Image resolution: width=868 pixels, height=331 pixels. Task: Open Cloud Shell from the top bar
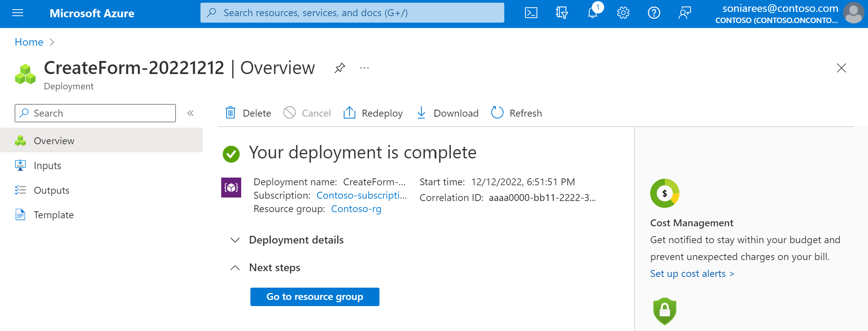pos(531,13)
